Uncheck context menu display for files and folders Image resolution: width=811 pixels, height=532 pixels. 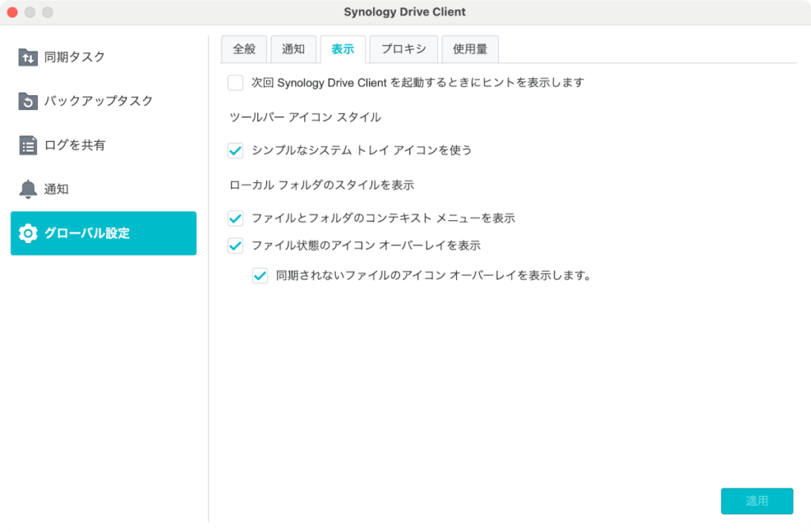click(235, 218)
